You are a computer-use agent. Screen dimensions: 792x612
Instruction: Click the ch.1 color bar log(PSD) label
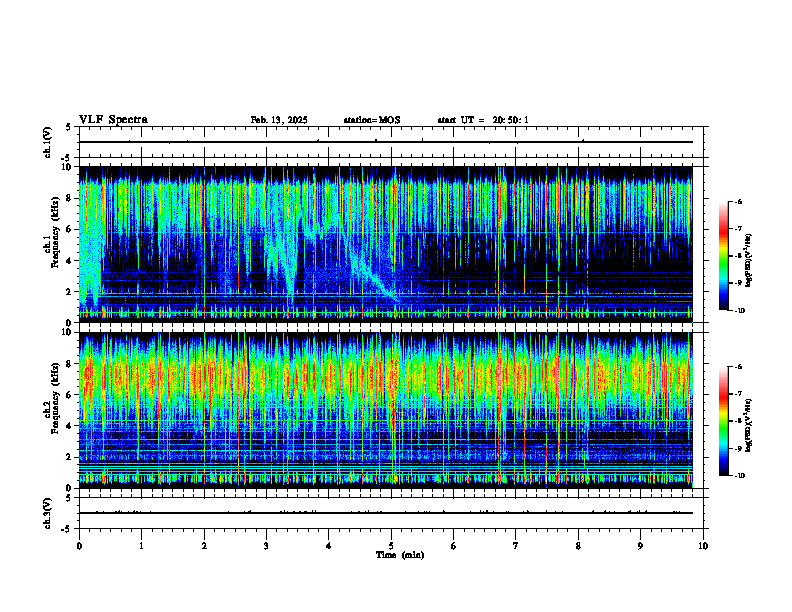pos(749,261)
